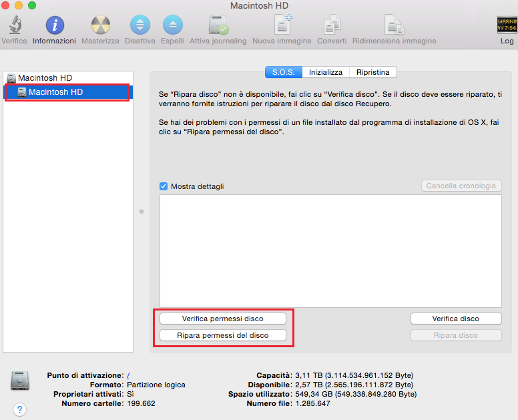Click Ripara permessi del disco button

coord(223,335)
